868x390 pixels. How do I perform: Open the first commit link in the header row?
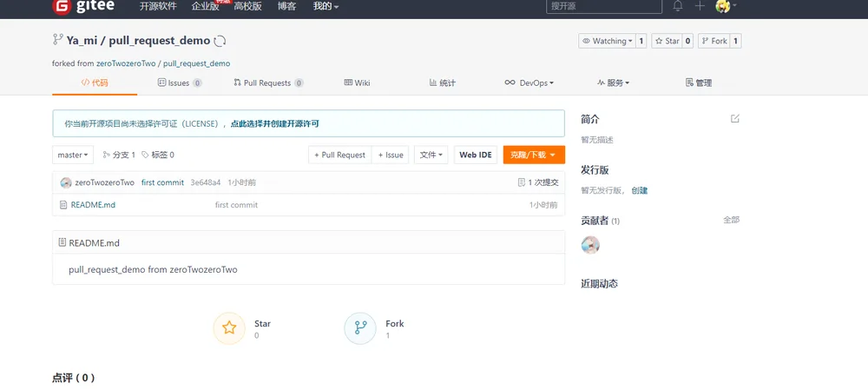point(163,182)
